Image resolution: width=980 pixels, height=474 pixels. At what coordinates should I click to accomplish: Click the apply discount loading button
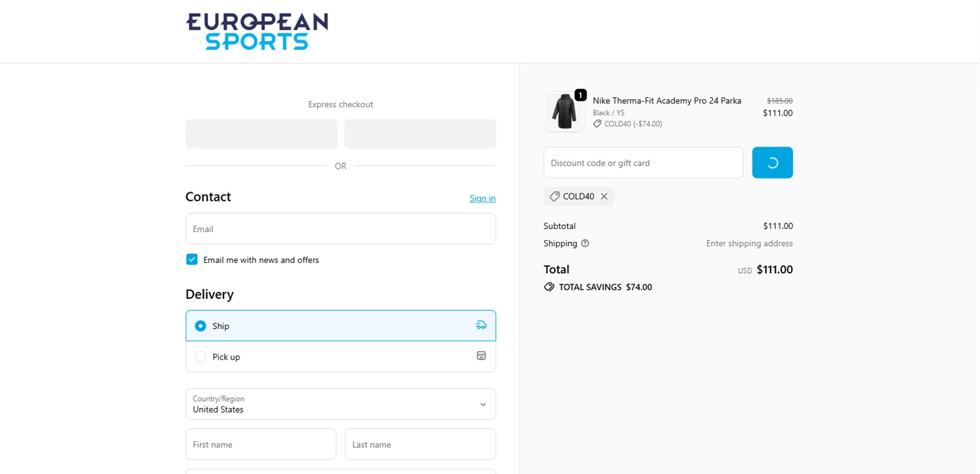point(772,163)
